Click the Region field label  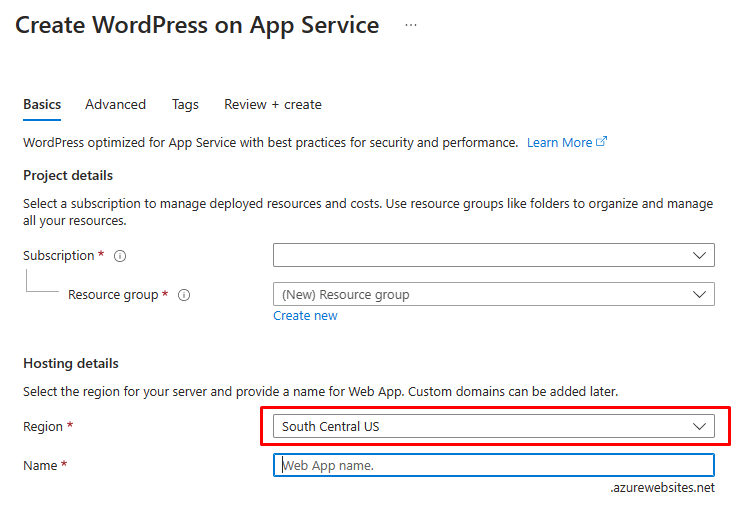pos(43,427)
